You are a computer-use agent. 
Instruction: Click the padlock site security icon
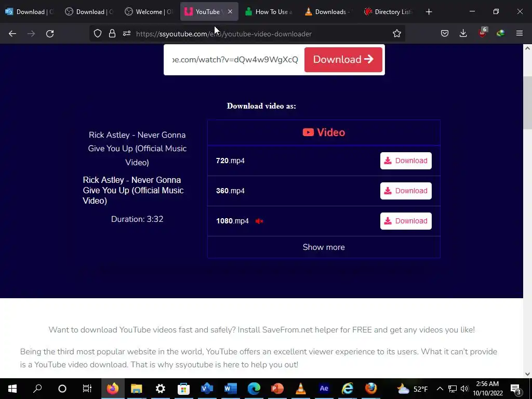click(112, 34)
